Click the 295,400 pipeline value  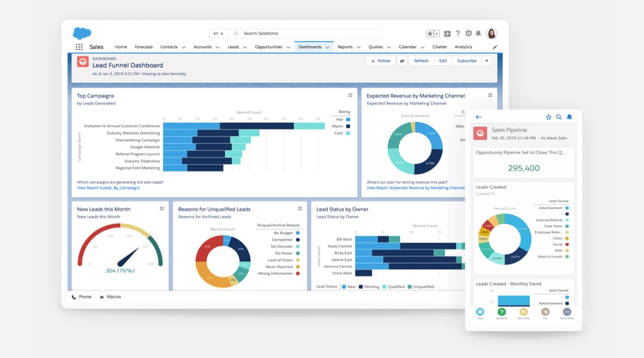click(x=524, y=168)
